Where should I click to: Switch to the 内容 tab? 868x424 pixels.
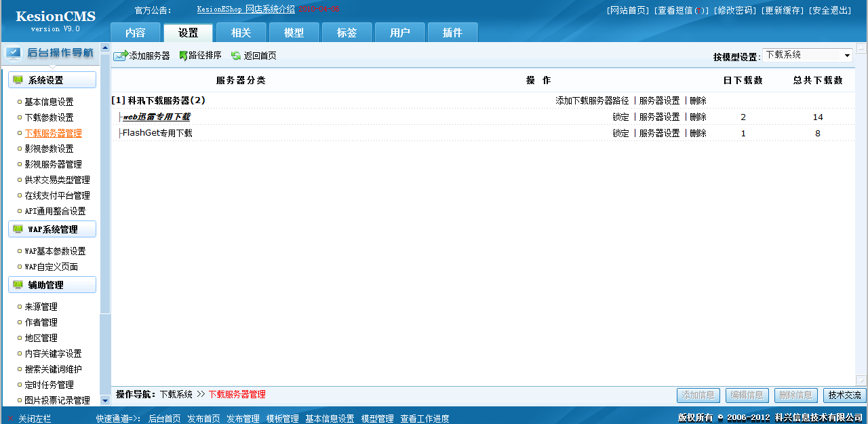[136, 33]
